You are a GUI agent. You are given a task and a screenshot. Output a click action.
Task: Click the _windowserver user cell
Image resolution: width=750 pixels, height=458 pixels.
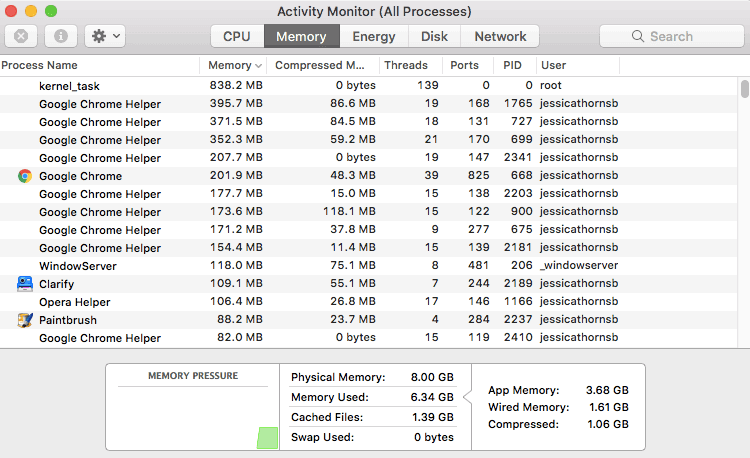coord(579,265)
